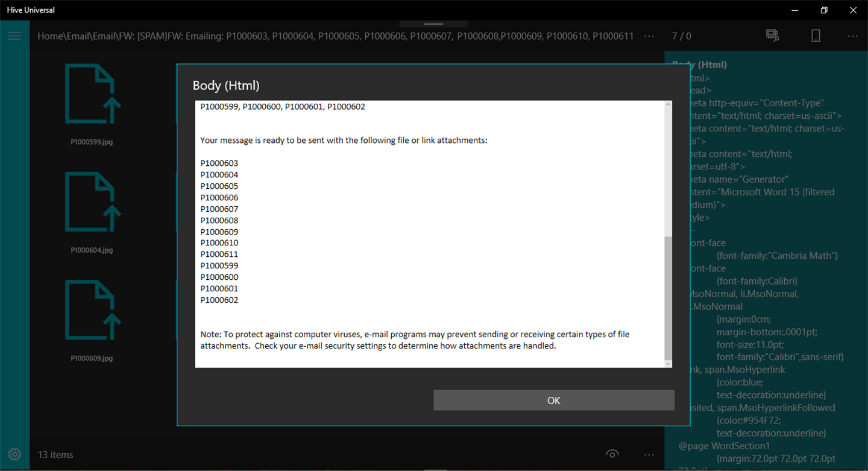Click the pull-down handle at top center
This screenshot has height=471, width=868.
(434, 24)
